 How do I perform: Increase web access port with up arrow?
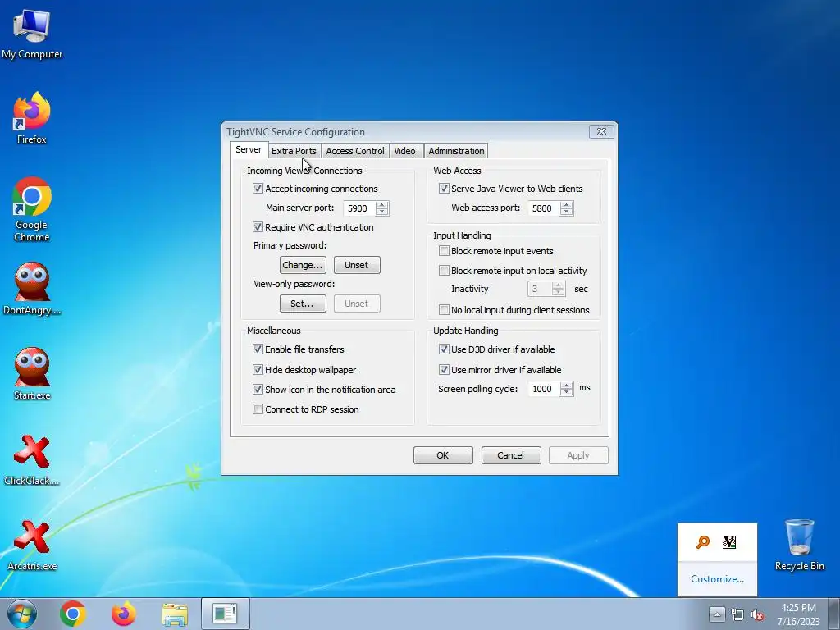click(567, 204)
